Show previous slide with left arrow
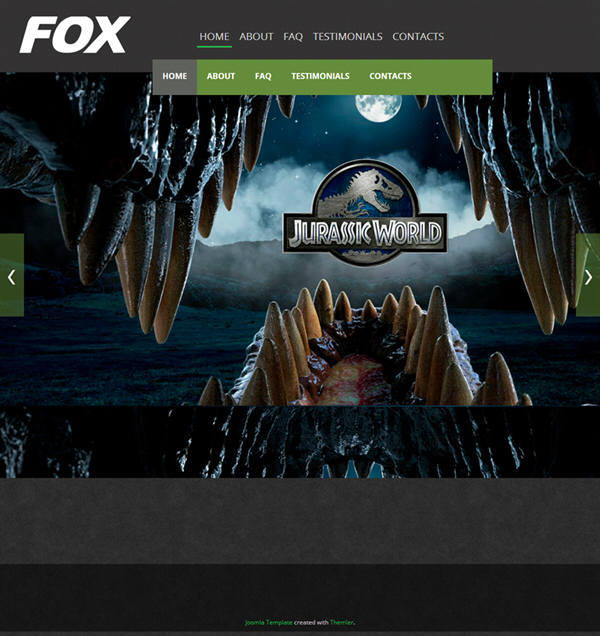600x636 pixels. pos(12,275)
